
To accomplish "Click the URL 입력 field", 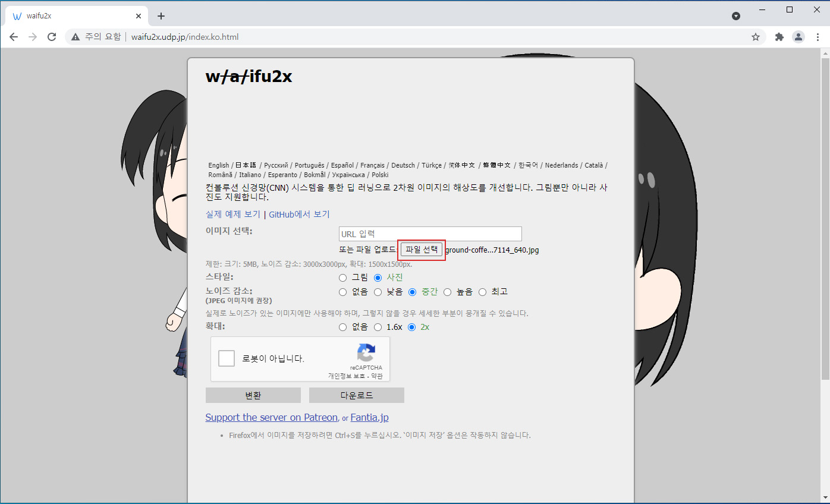I will click(430, 234).
